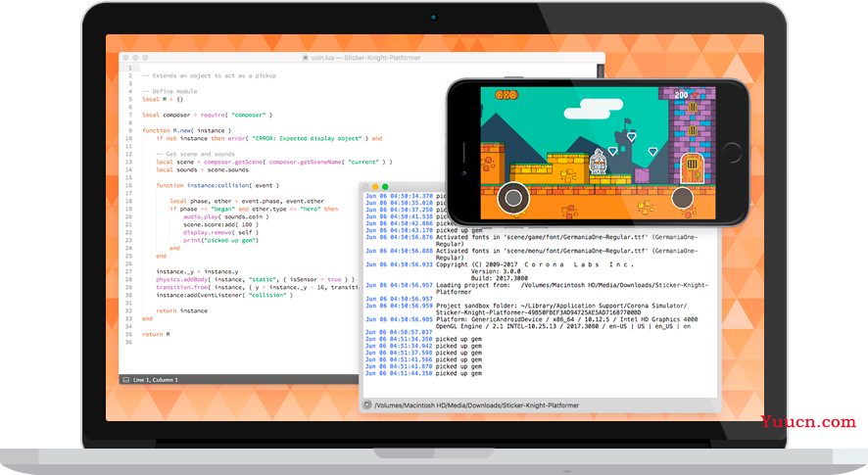Click the 'OpenGL Engine' log line
Image resolution: width=868 pixels, height=475 pixels.
(x=563, y=327)
